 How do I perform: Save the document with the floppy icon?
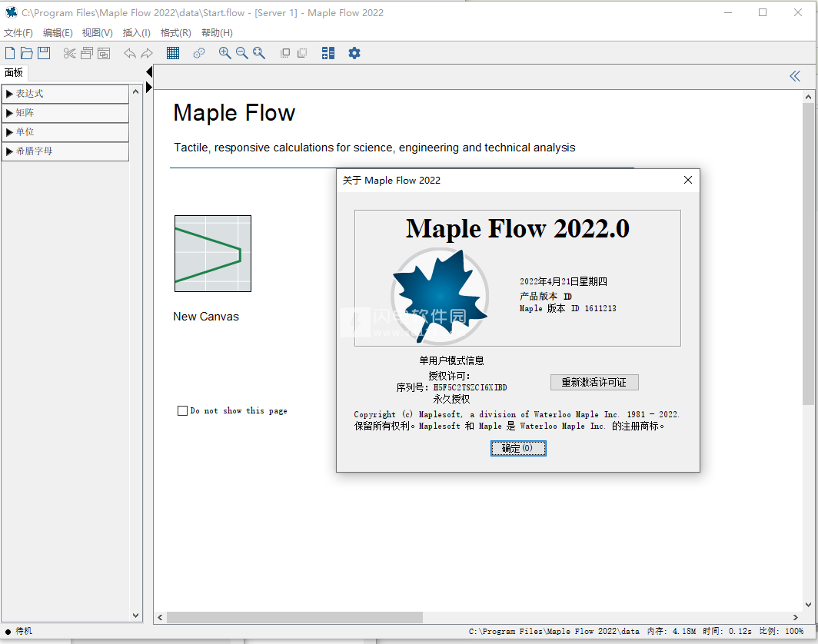point(44,53)
